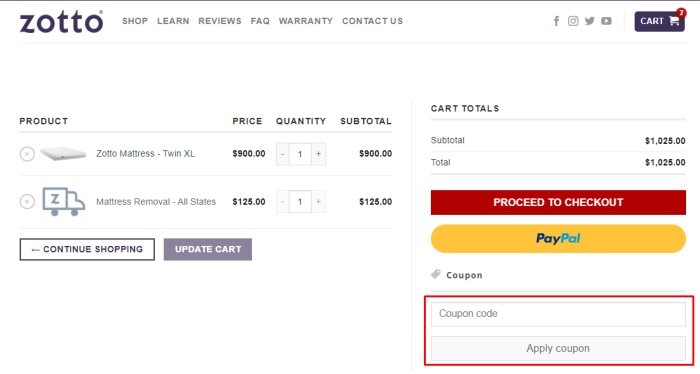Open the Learn menu
The width and height of the screenshot is (700, 374).
point(173,21)
